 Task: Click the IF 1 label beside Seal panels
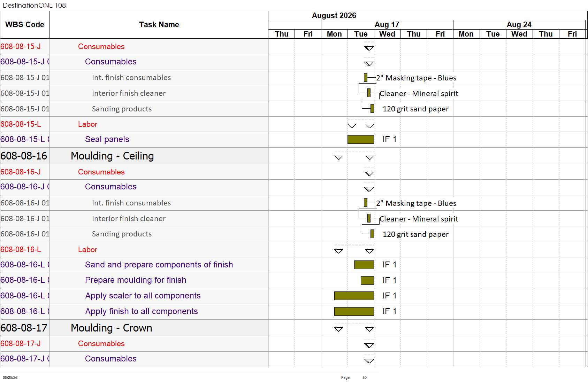tap(389, 139)
